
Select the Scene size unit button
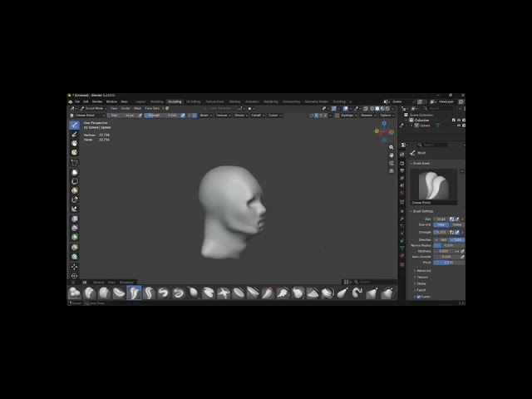456,225
